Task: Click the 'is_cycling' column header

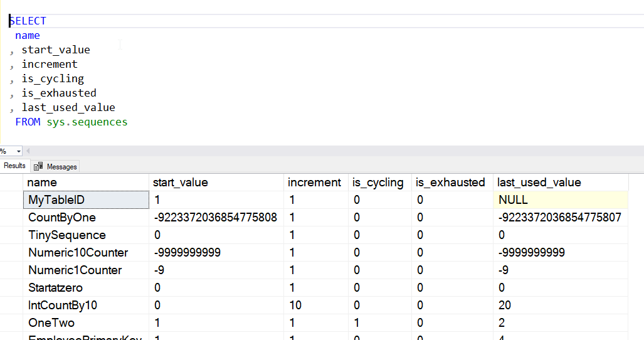Action: click(378, 183)
